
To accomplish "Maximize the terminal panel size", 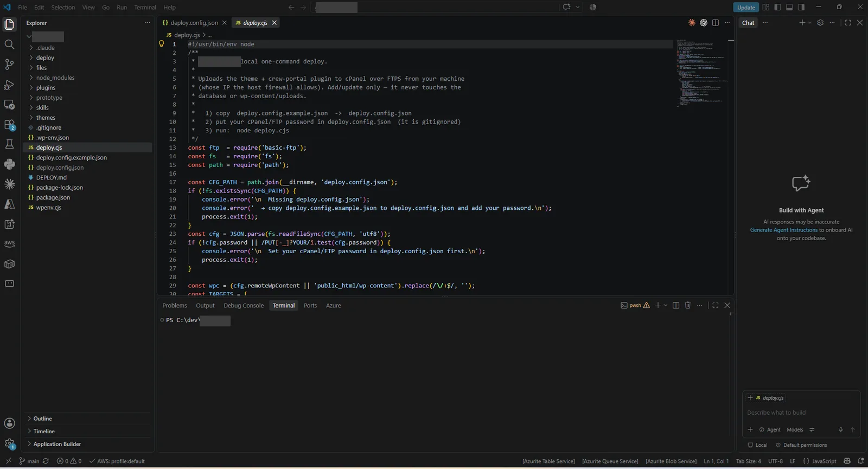I will (x=716, y=305).
